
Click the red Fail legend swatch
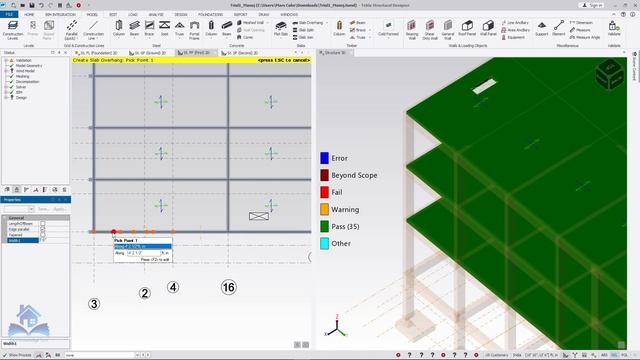[x=324, y=192]
